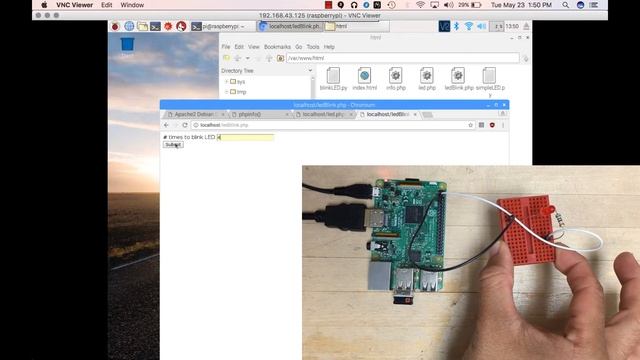Open the Chromium three-dot menu
This screenshot has width=640, height=360.
point(503,125)
